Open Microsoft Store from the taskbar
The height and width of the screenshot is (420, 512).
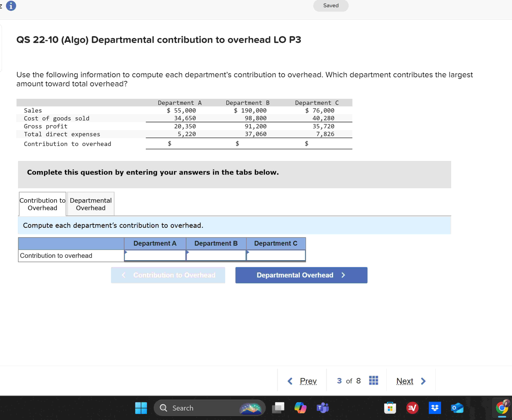(x=390, y=408)
